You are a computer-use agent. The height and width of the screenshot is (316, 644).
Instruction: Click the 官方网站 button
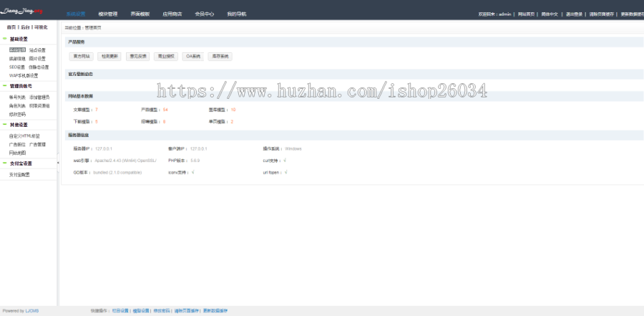click(81, 56)
